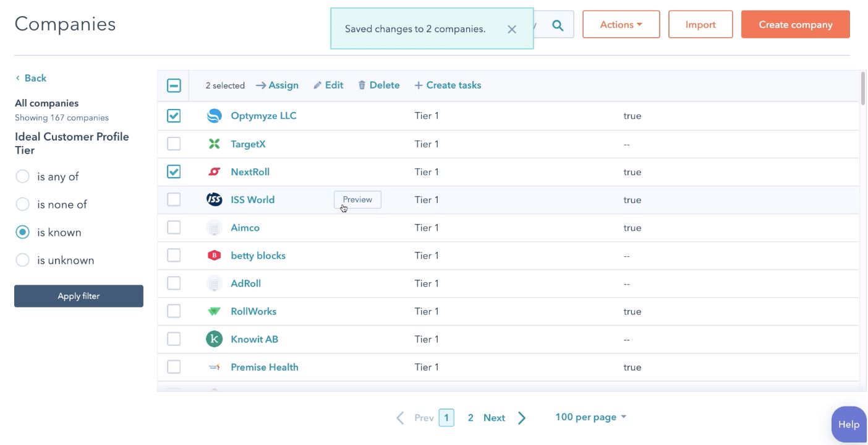
Task: Open the TargetX company record
Action: pos(248,144)
